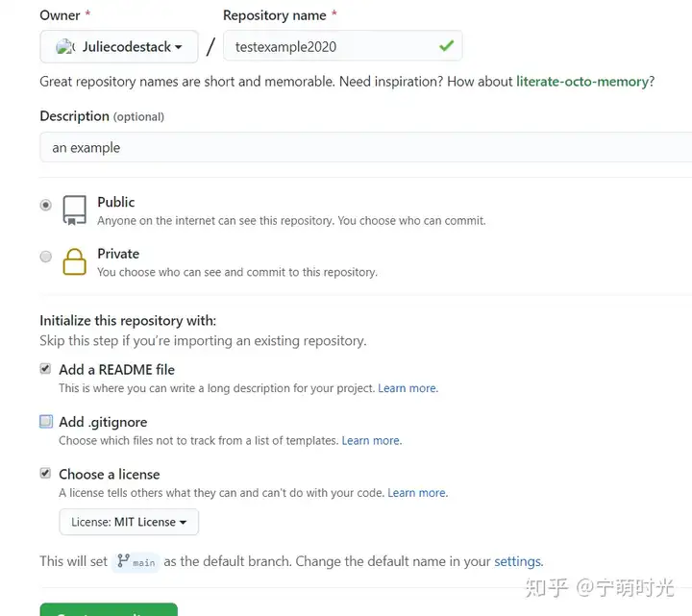
Task: Click the 'Add a README file' label
Action: [x=117, y=370]
